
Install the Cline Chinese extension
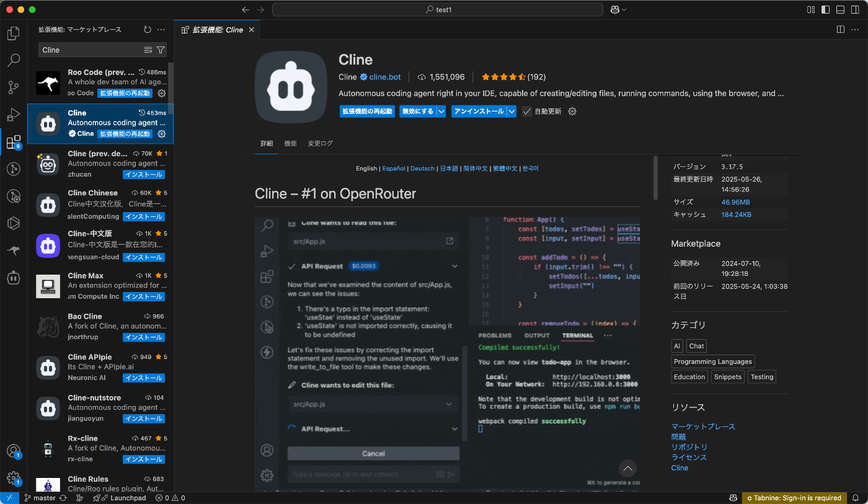point(143,216)
